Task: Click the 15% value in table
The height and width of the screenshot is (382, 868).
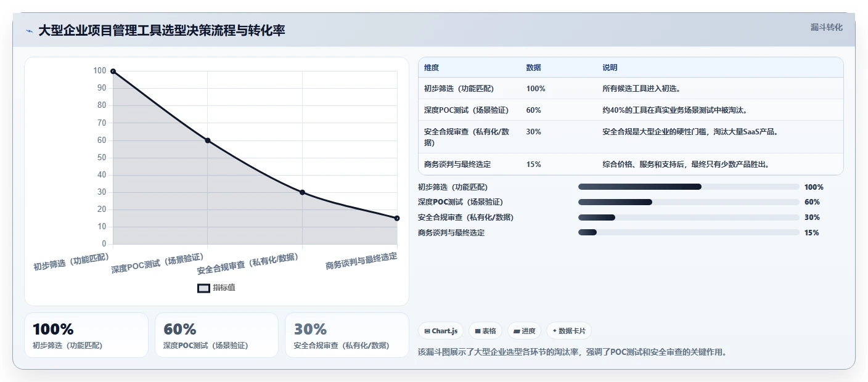Action: point(534,165)
